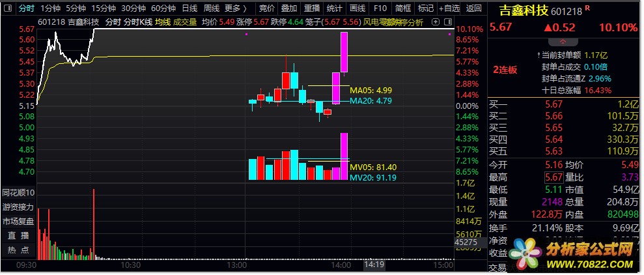Open the 同花顺10 side tab
Screen dimensions: 644x275
click(x=18, y=193)
